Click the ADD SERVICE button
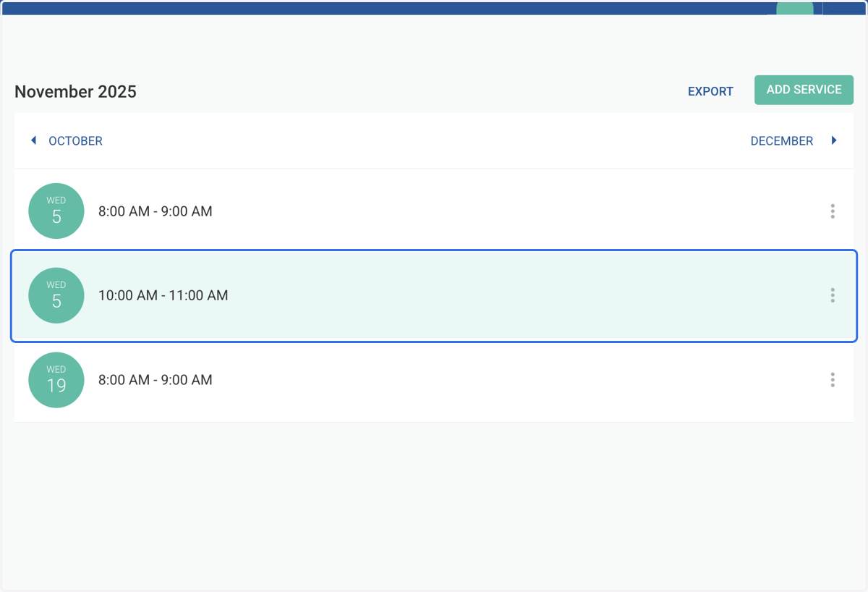The width and height of the screenshot is (868, 592). pyautogui.click(x=804, y=90)
